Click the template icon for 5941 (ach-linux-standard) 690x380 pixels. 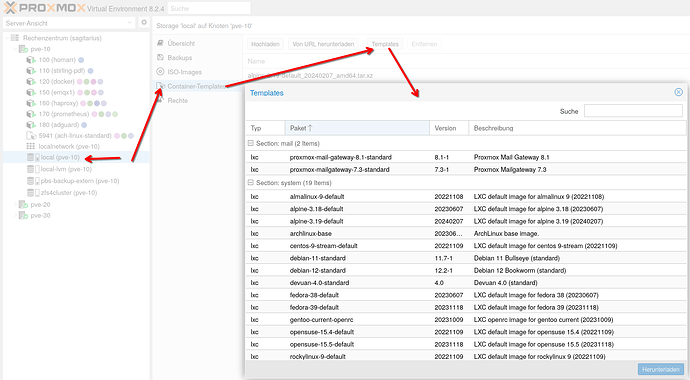coord(31,136)
